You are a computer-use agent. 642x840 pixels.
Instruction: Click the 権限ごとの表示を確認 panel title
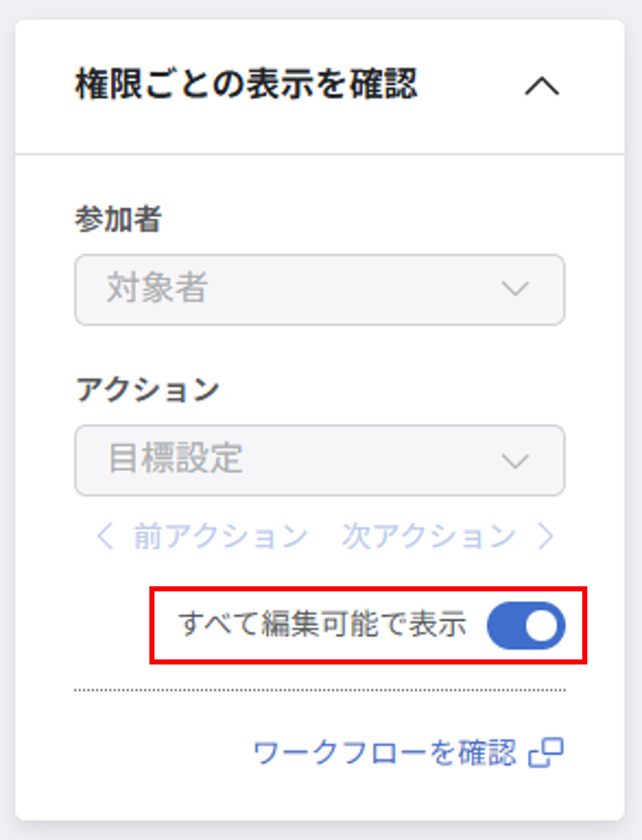pos(246,85)
